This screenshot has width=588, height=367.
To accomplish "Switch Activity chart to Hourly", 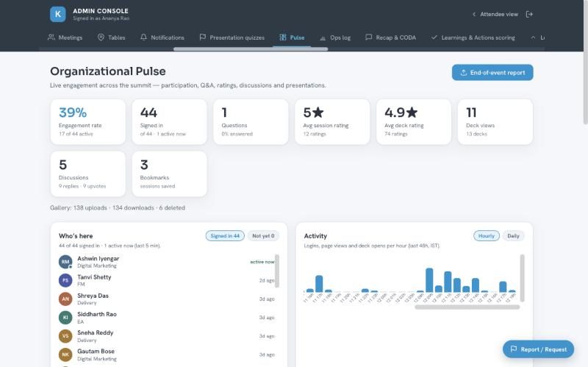I will point(487,235).
